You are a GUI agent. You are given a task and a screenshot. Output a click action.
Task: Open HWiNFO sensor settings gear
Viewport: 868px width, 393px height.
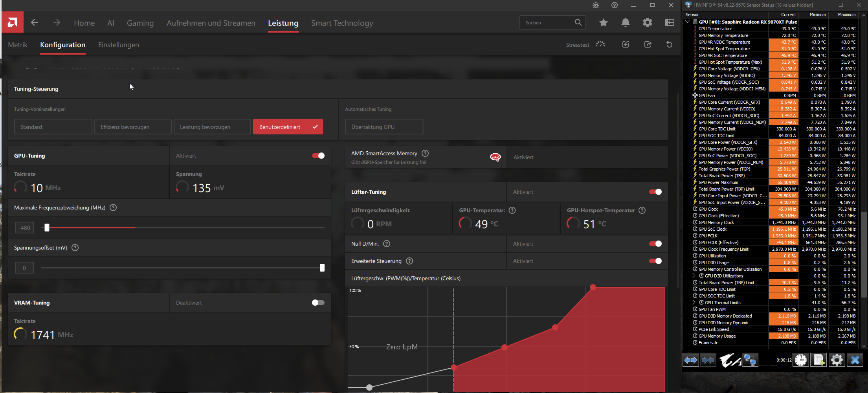point(837,360)
